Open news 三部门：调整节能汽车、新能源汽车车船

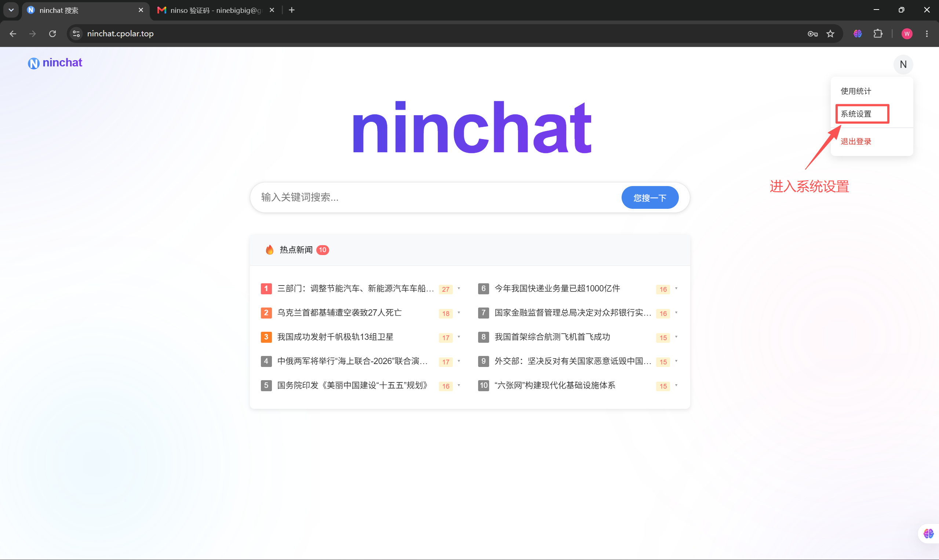355,288
